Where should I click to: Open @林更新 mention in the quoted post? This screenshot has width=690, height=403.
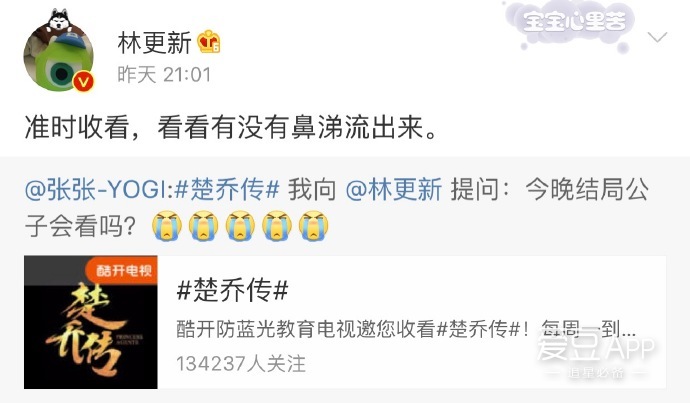click(x=394, y=190)
